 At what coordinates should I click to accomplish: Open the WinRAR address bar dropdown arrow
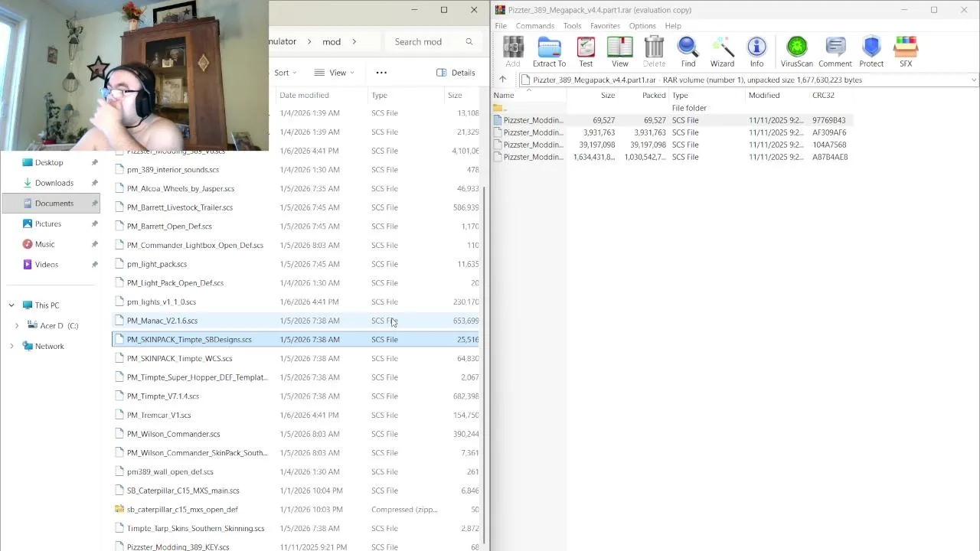coord(973,80)
